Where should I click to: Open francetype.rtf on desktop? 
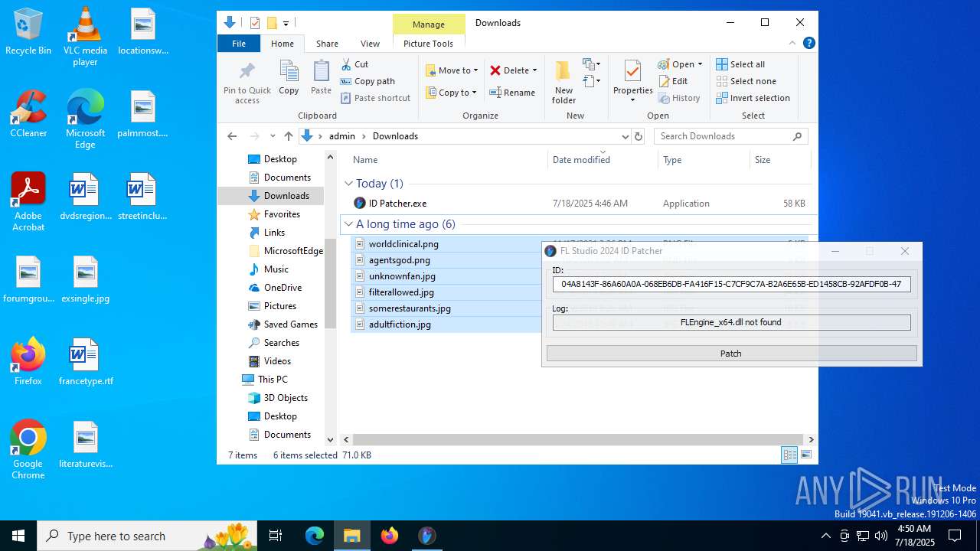click(85, 361)
